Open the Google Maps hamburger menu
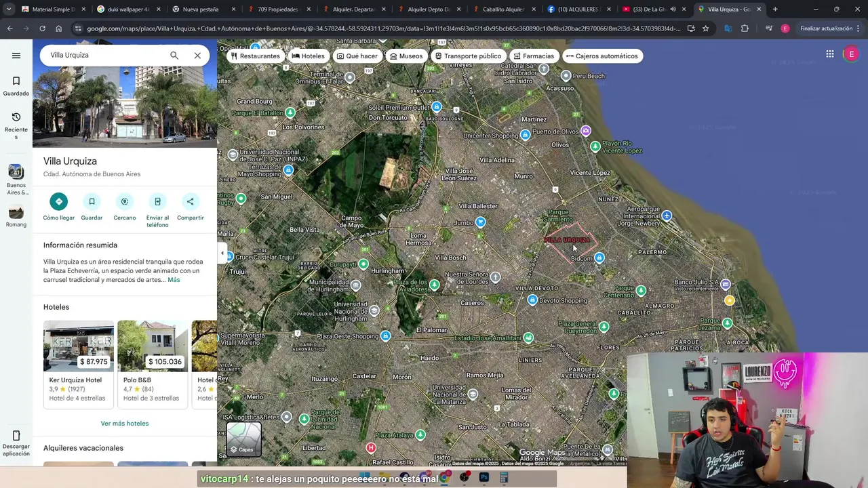 pos(16,56)
